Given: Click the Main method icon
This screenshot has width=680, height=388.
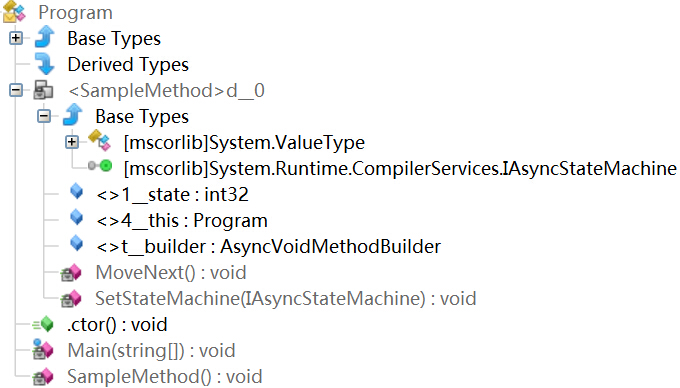Looking at the screenshot, I should 43,349.
